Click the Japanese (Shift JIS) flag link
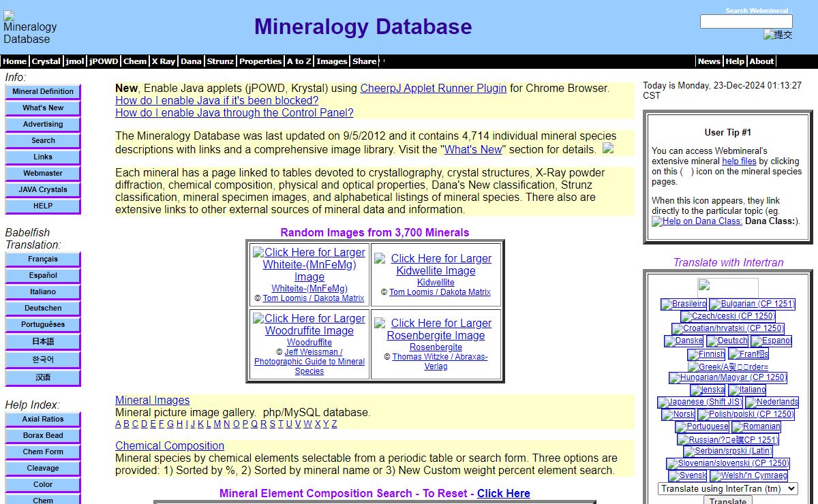The height and width of the screenshot is (504, 818). [x=700, y=402]
